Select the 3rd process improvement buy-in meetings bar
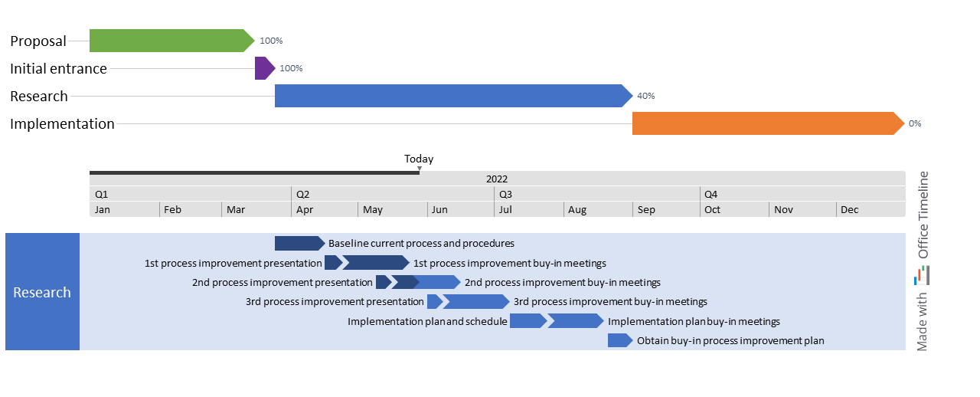This screenshot has height=397, width=980. (475, 301)
